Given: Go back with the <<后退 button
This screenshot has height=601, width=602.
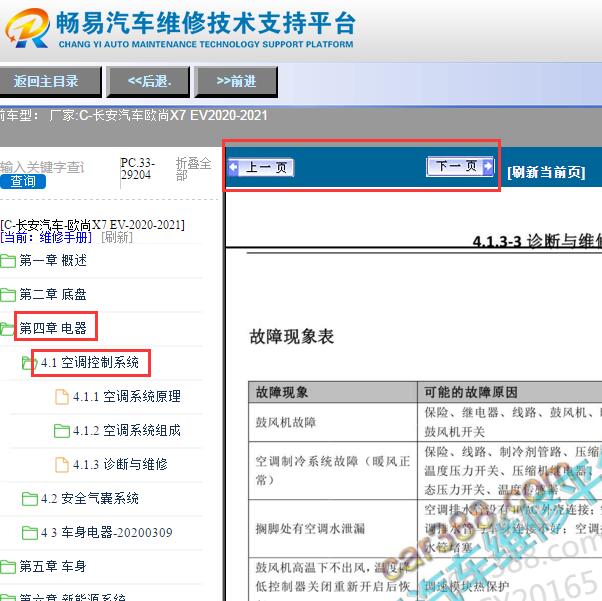Looking at the screenshot, I should click(148, 81).
